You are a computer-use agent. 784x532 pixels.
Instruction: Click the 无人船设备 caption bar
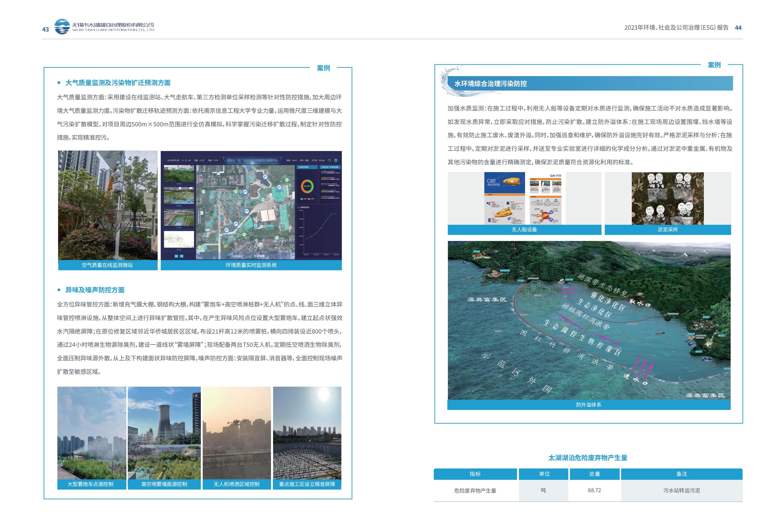tap(524, 230)
